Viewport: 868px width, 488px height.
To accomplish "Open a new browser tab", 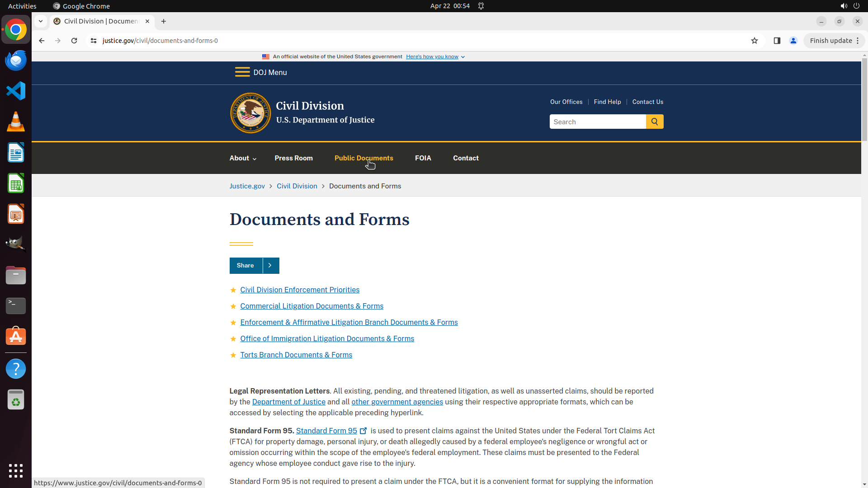I will (x=164, y=21).
